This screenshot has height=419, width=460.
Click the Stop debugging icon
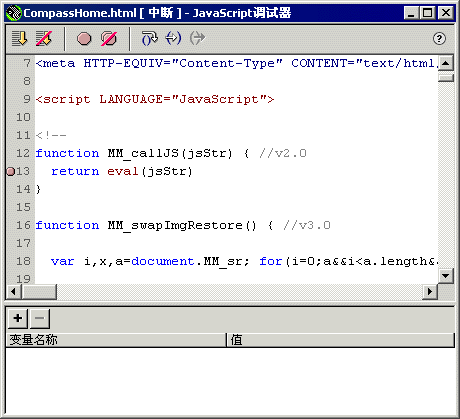[x=44, y=38]
